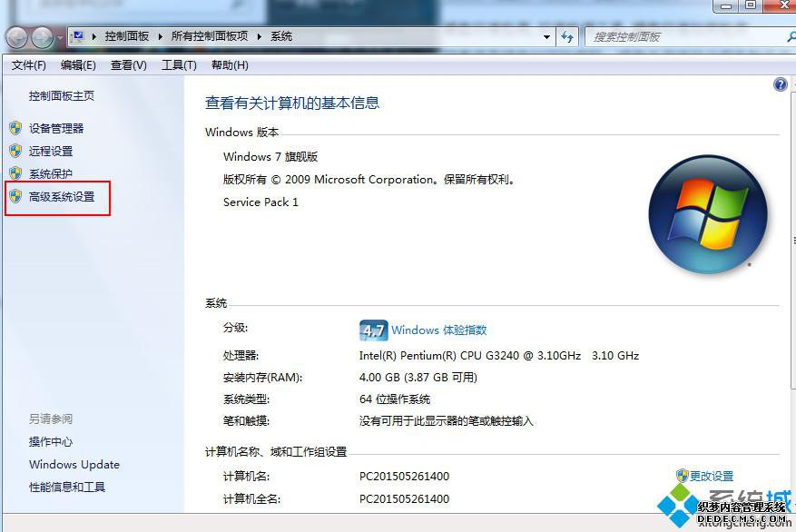Viewport: 796px width, 532px height.
Task: Open the 工具(T) menu
Action: click(179, 65)
